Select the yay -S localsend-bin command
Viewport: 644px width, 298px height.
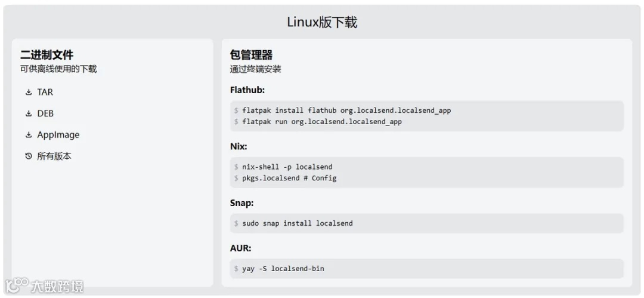pyautogui.click(x=283, y=269)
